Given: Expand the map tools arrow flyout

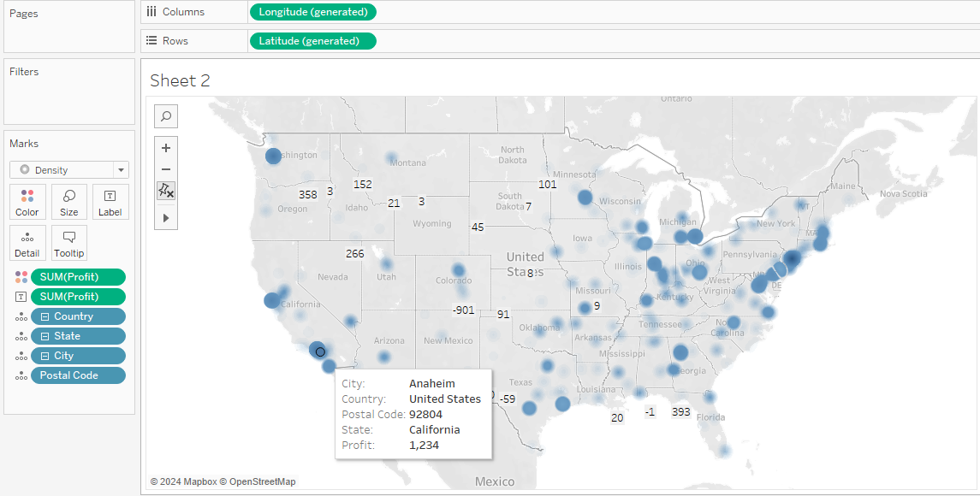Looking at the screenshot, I should 166,218.
